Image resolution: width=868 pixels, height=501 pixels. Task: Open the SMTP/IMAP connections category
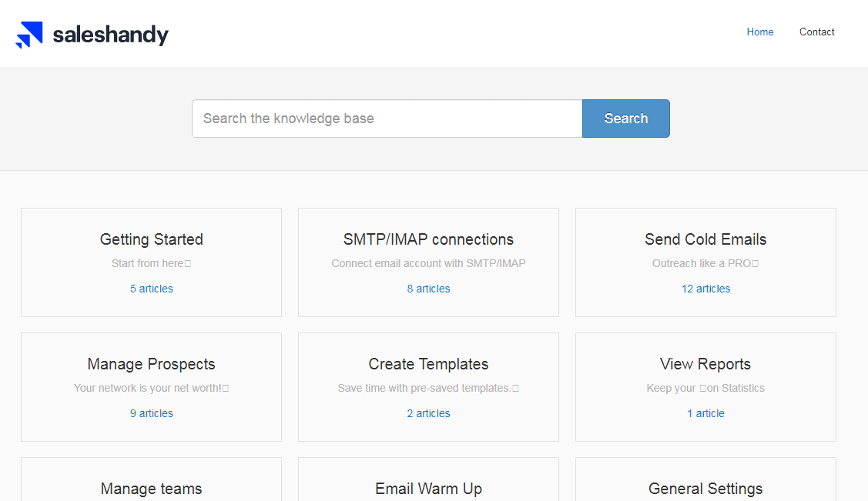428,239
